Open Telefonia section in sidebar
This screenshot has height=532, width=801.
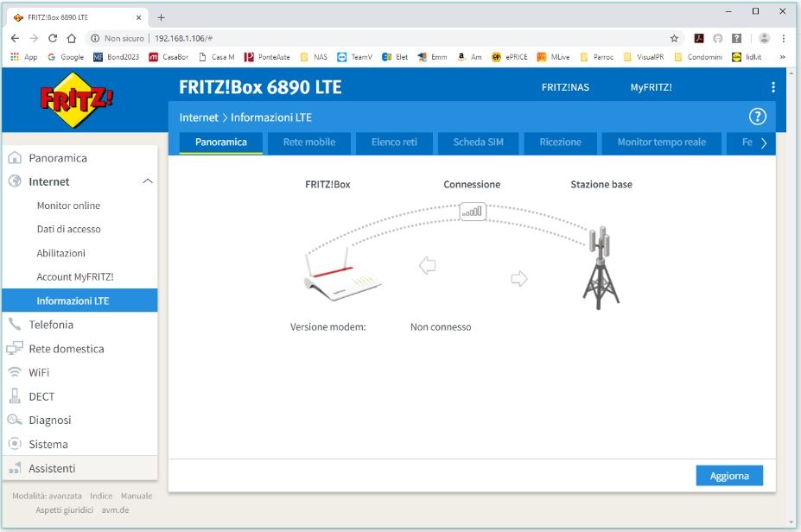[51, 325]
